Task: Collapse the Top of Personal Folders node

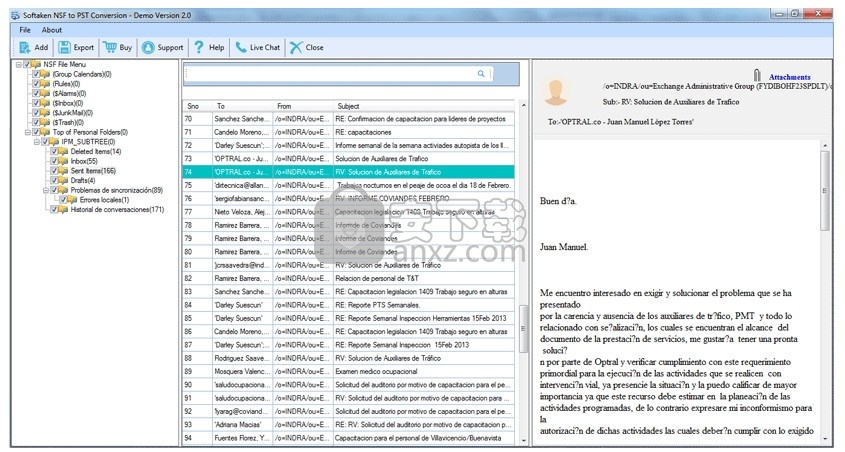Action: pos(28,133)
